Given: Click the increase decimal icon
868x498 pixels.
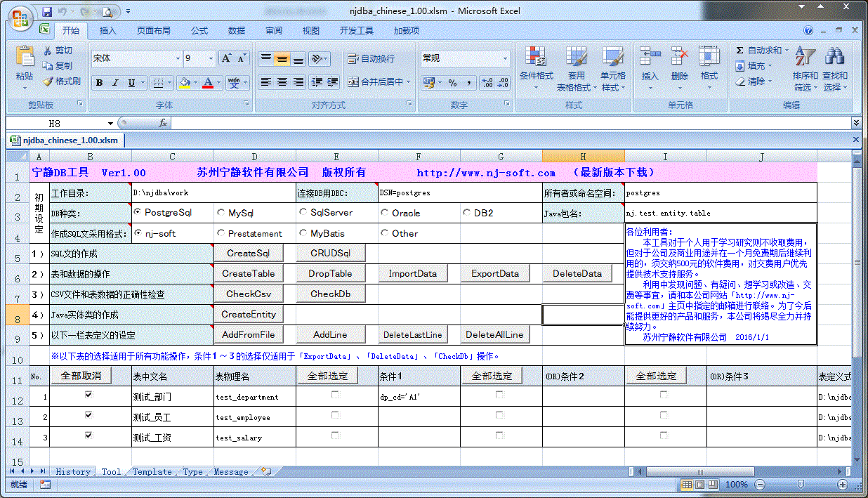Looking at the screenshot, I should click(x=488, y=83).
